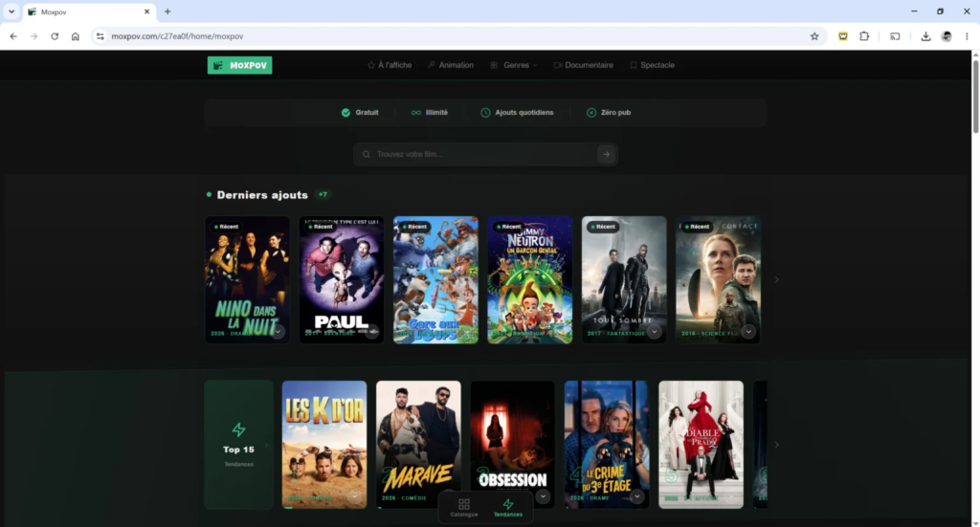Go to the browser home page
Screen dimensions: 980x527
point(75,36)
